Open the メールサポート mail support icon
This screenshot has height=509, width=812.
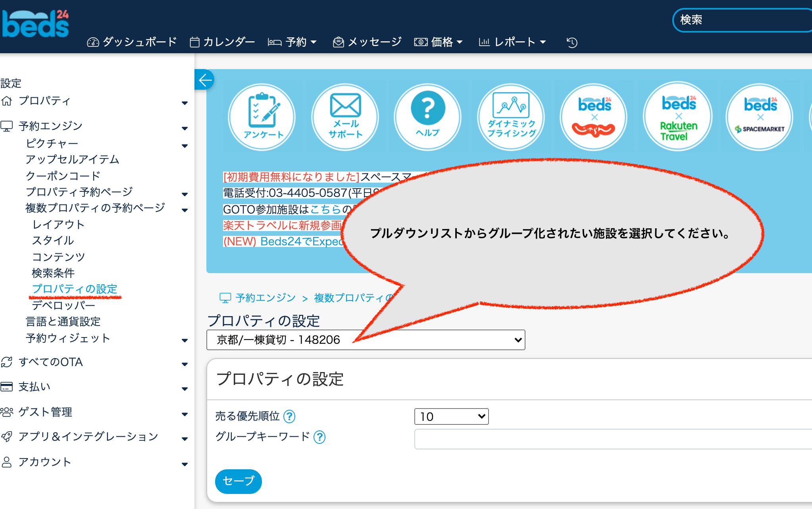[345, 117]
